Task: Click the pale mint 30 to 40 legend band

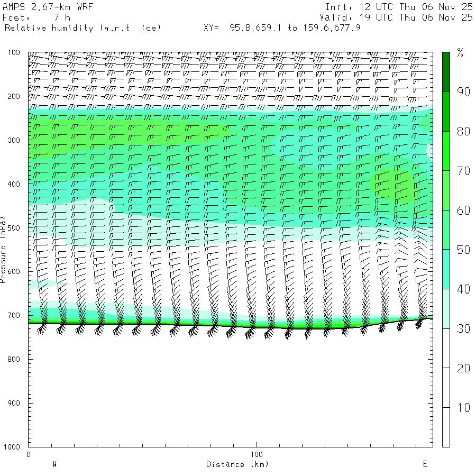Action: coord(446,309)
